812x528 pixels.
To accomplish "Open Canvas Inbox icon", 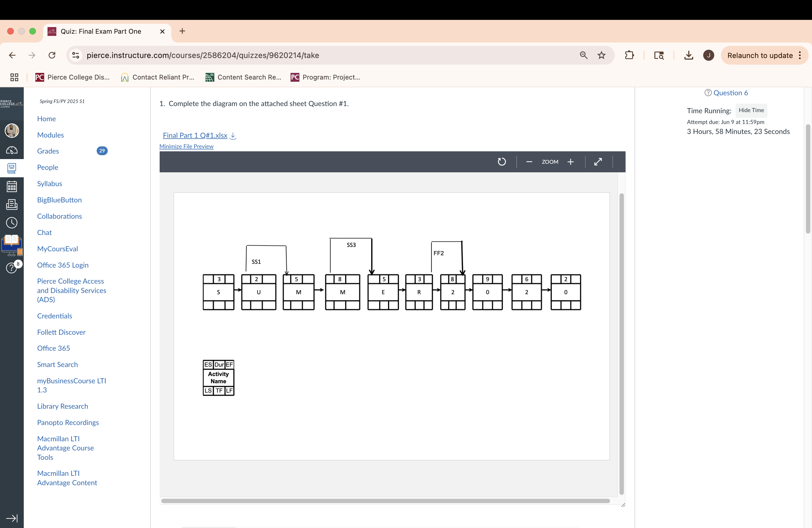I will [x=12, y=205].
